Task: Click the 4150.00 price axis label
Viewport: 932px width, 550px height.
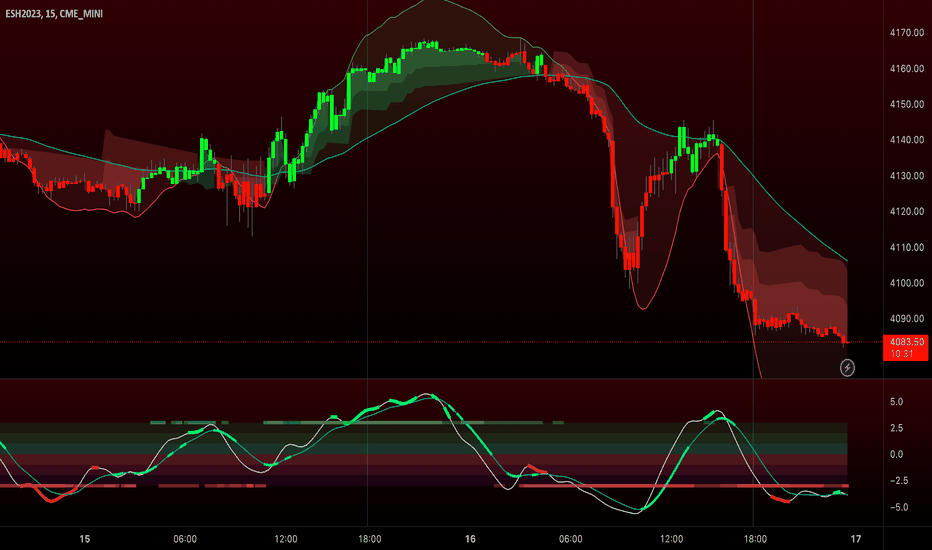Action: pos(906,104)
